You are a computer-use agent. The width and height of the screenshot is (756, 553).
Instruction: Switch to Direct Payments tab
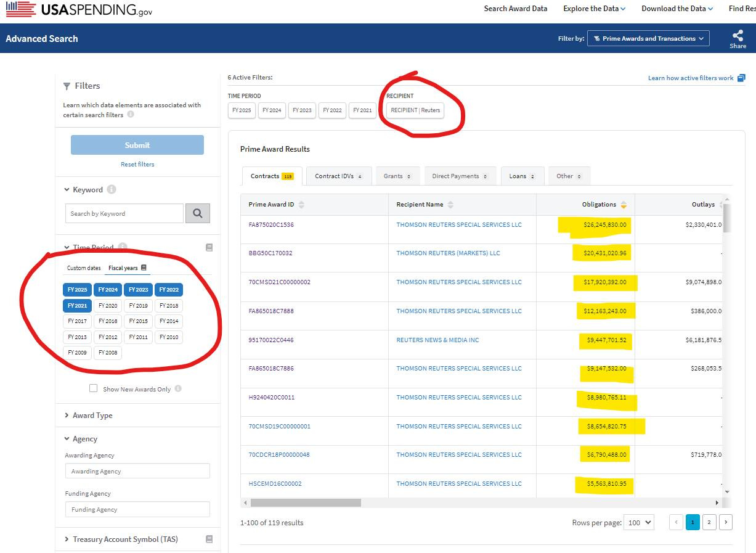(460, 176)
